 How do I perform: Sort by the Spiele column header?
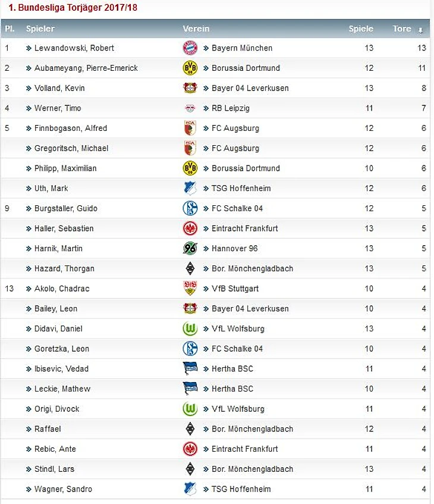click(361, 29)
